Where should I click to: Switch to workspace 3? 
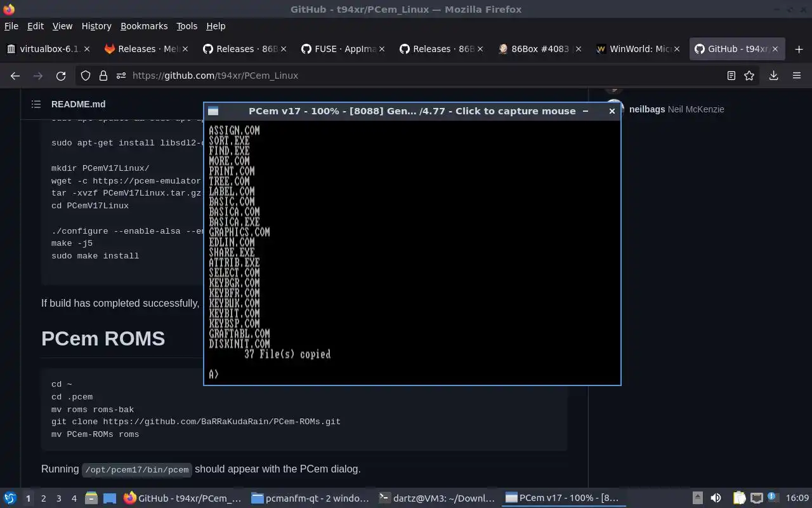click(59, 498)
